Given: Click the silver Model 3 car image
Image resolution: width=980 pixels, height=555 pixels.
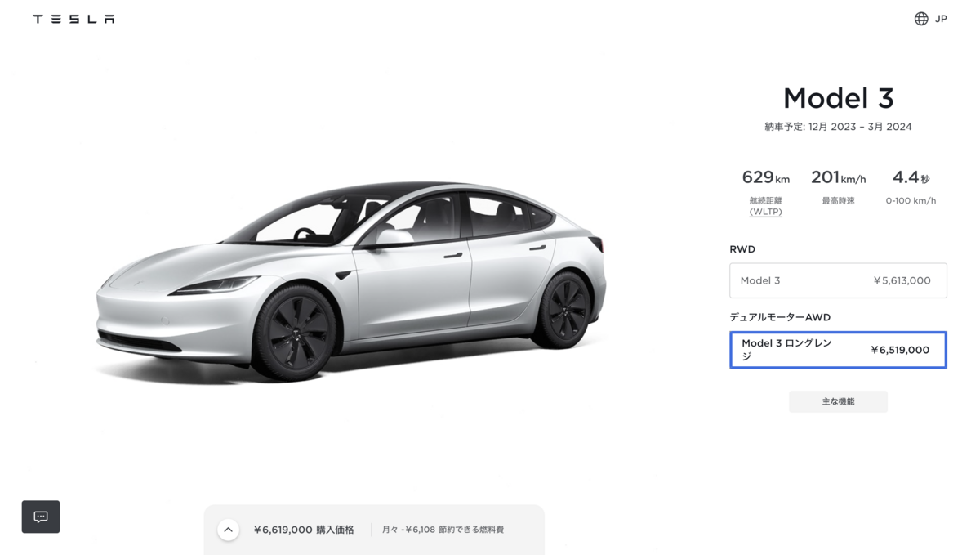Looking at the screenshot, I should pyautogui.click(x=351, y=280).
